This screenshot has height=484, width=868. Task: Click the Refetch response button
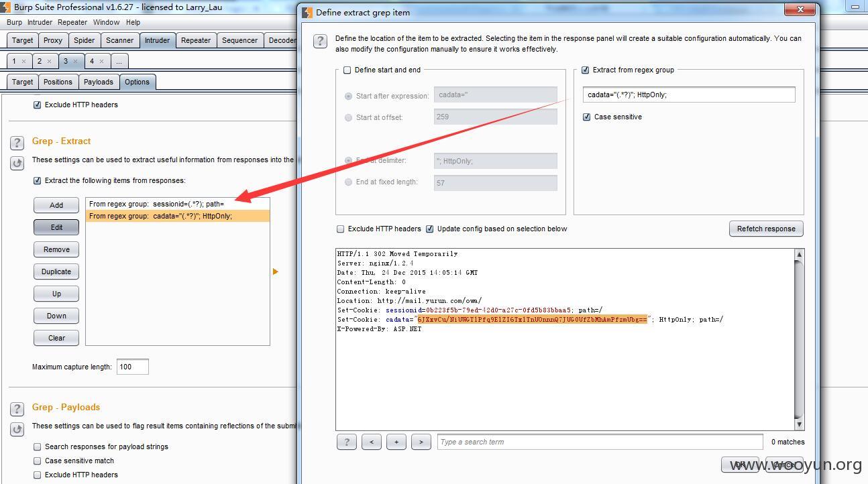(766, 229)
